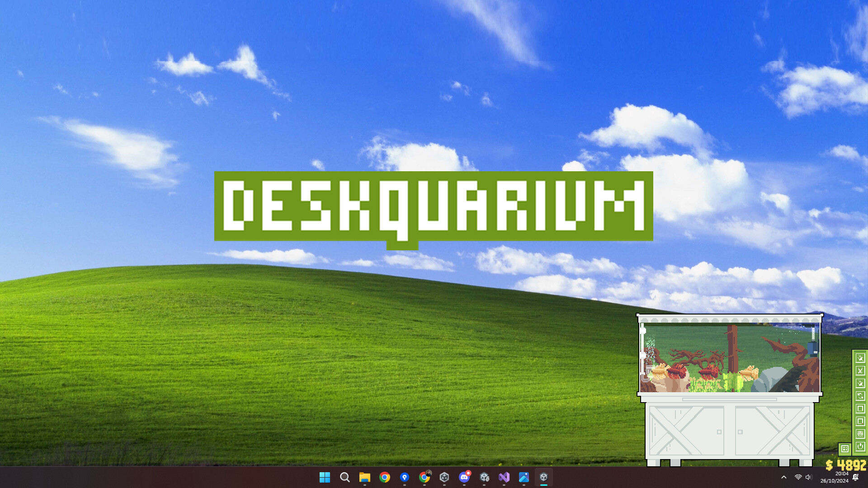This screenshot has height=488, width=868.
Task: Select the scissors tool in the green panel
Action: tap(860, 371)
